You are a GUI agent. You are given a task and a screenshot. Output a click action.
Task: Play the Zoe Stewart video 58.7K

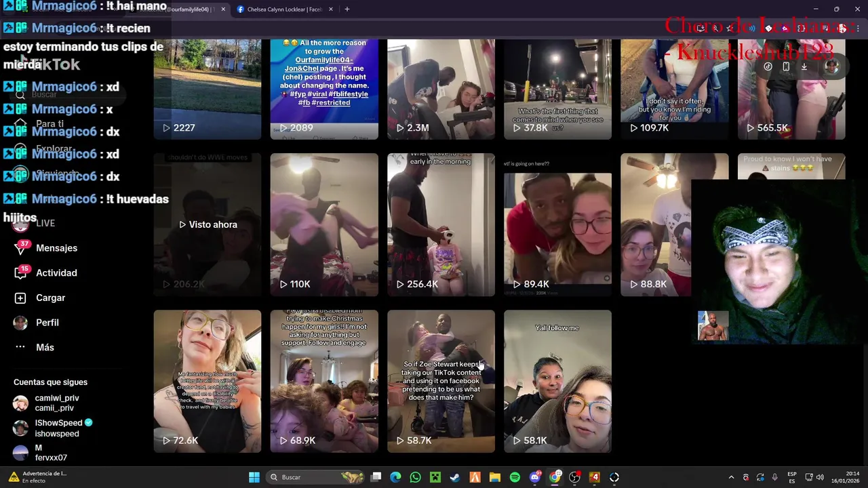point(441,382)
